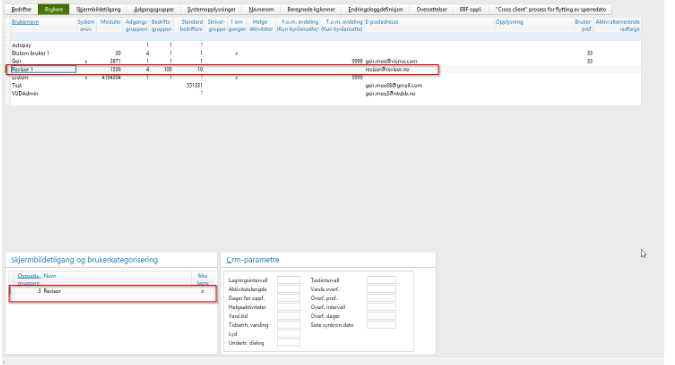
Task: Click the Dager før oppf. input field
Action: click(x=288, y=298)
